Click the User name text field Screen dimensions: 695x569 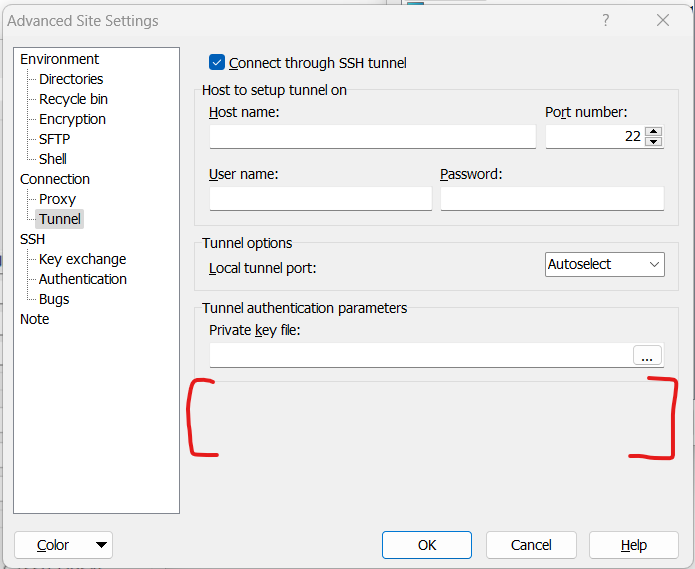click(320, 199)
